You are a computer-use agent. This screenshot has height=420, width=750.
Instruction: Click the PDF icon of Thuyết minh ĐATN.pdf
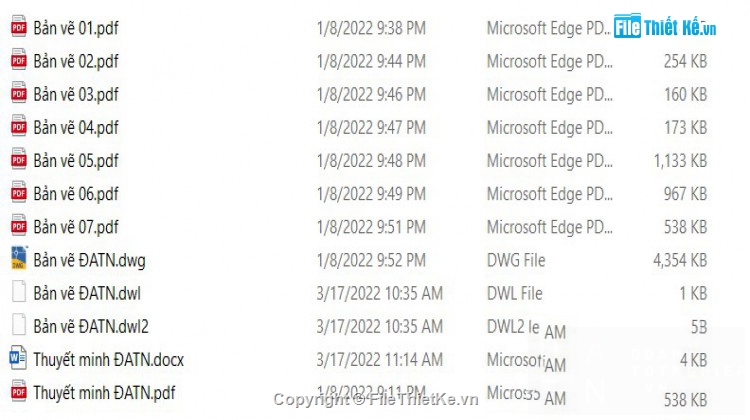point(19,391)
